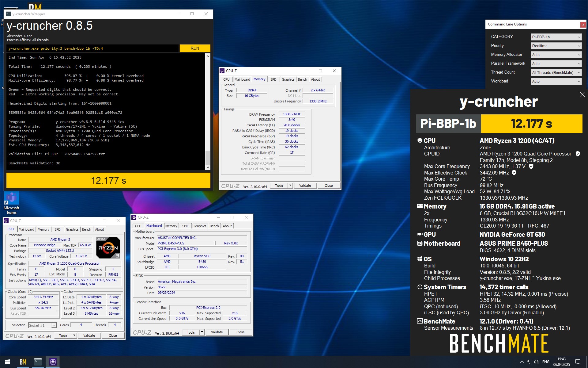Click the Memory section icon in BenchMate
Screen dimensions: 588x368
point(420,206)
